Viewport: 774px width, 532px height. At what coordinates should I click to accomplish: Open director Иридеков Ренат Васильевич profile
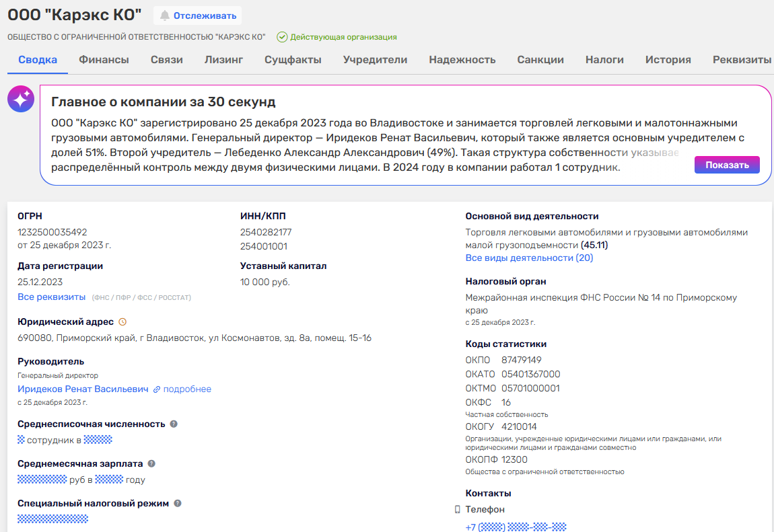pyautogui.click(x=83, y=389)
